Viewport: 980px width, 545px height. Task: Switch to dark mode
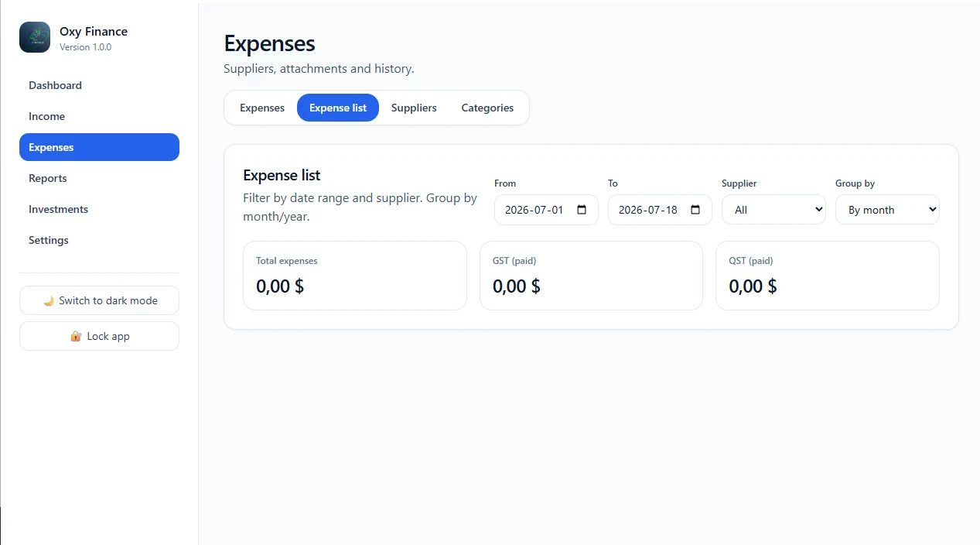99,300
